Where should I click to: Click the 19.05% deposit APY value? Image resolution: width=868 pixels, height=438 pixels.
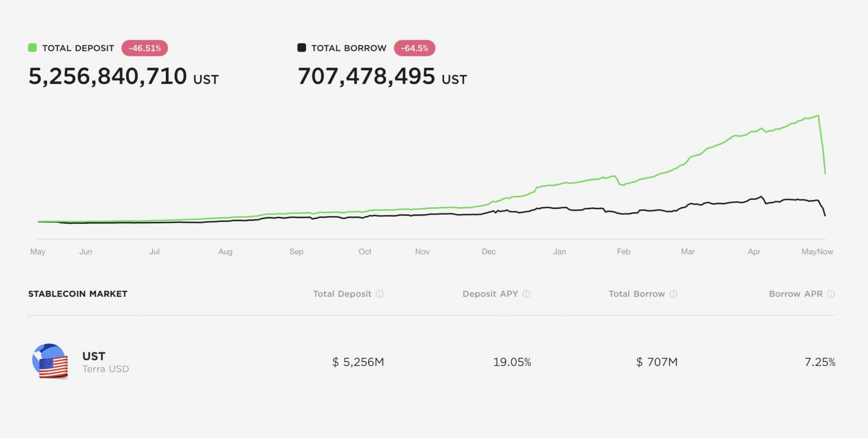[512, 362]
